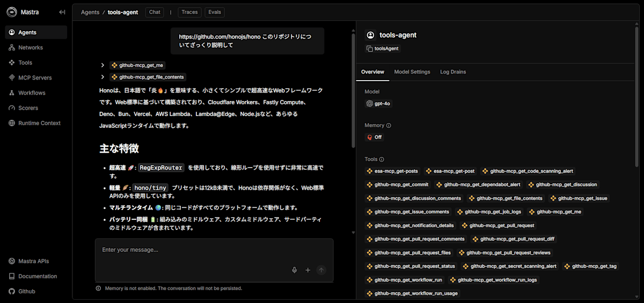Click the memory not enabled info icon
This screenshot has height=303, width=644.
[x=98, y=288]
